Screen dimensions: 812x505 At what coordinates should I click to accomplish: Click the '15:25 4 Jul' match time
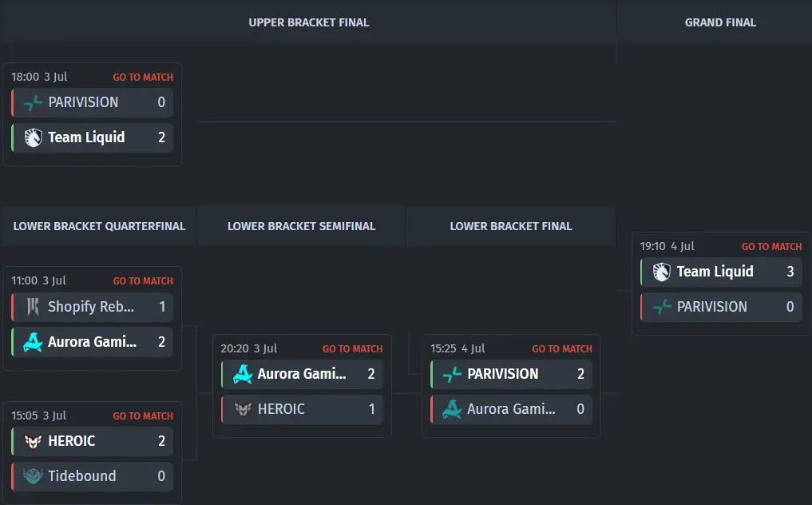point(457,349)
